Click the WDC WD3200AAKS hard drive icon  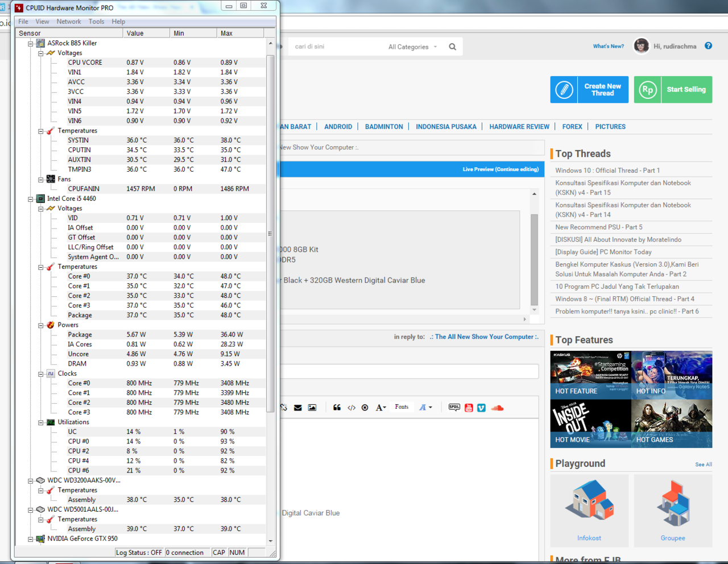pyautogui.click(x=40, y=480)
